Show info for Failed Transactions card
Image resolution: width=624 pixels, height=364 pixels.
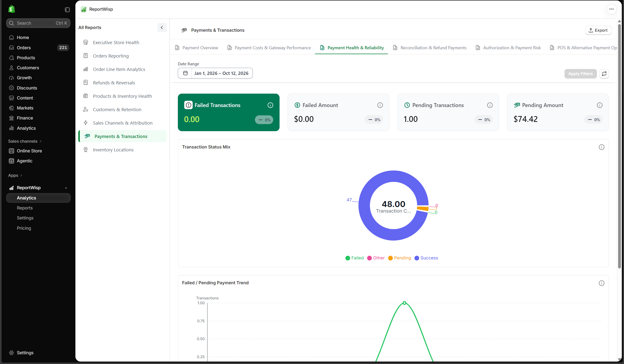click(x=270, y=105)
